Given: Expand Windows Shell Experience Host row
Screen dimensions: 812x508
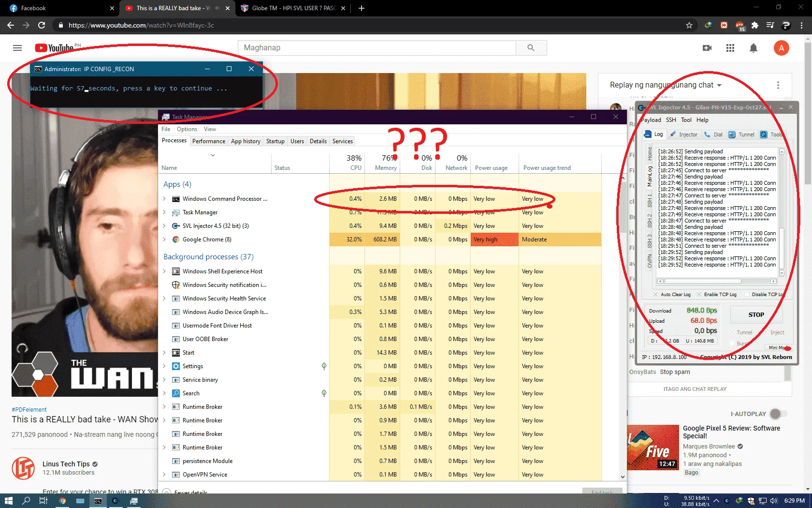Looking at the screenshot, I should [164, 271].
